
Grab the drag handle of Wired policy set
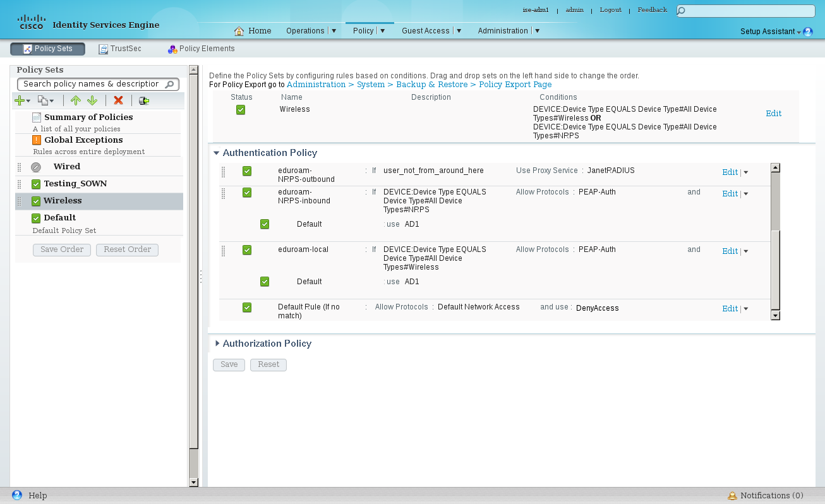coord(20,167)
